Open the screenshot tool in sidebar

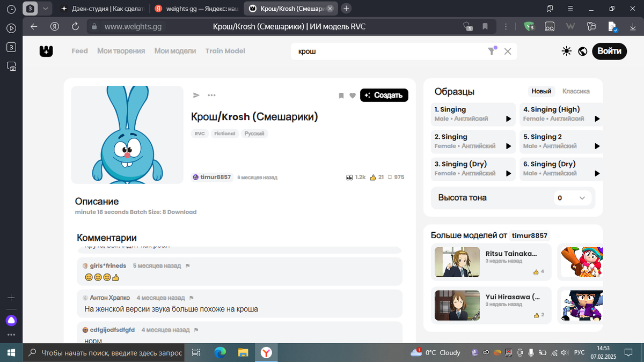click(11, 67)
